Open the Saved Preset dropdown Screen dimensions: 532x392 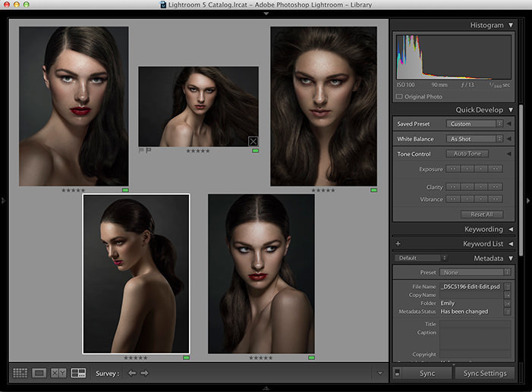pyautogui.click(x=475, y=124)
